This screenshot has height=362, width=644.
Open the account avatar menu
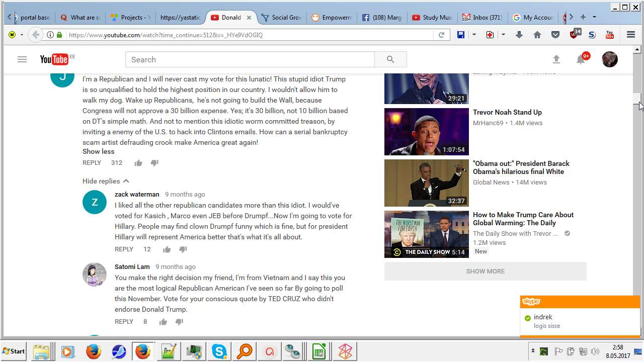click(610, 59)
